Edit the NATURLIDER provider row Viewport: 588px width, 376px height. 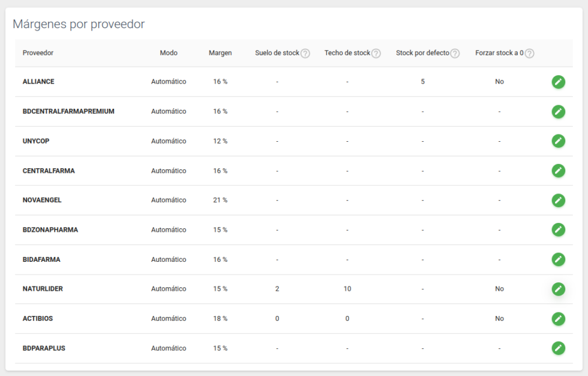pyautogui.click(x=558, y=289)
